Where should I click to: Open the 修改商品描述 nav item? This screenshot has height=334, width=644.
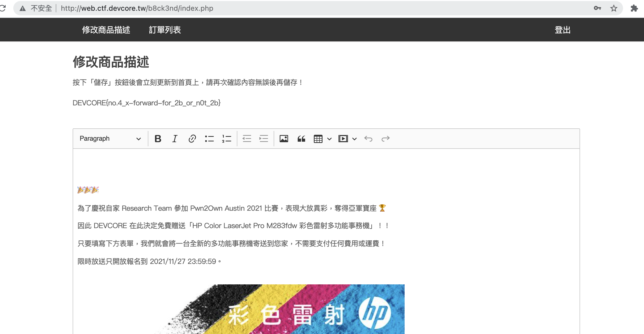tap(106, 30)
